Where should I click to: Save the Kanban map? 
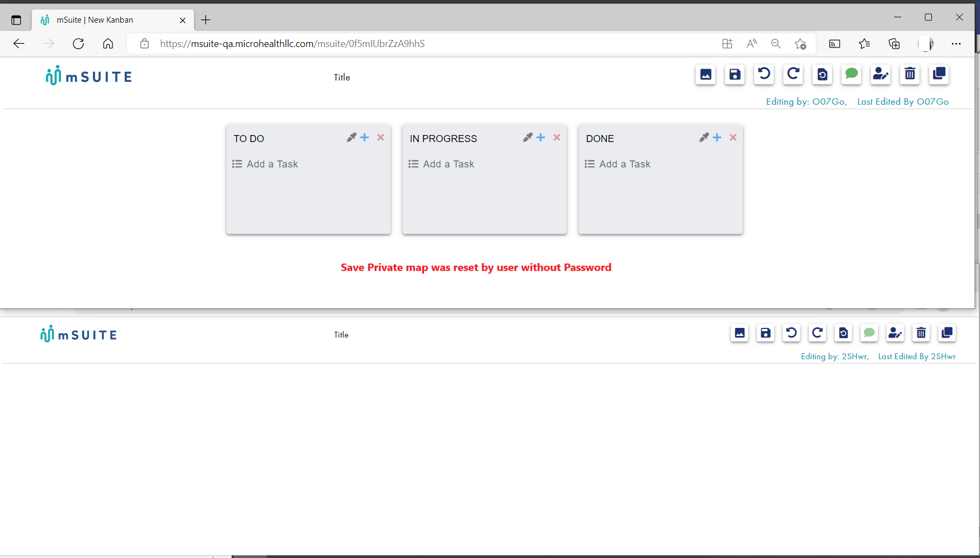click(734, 75)
